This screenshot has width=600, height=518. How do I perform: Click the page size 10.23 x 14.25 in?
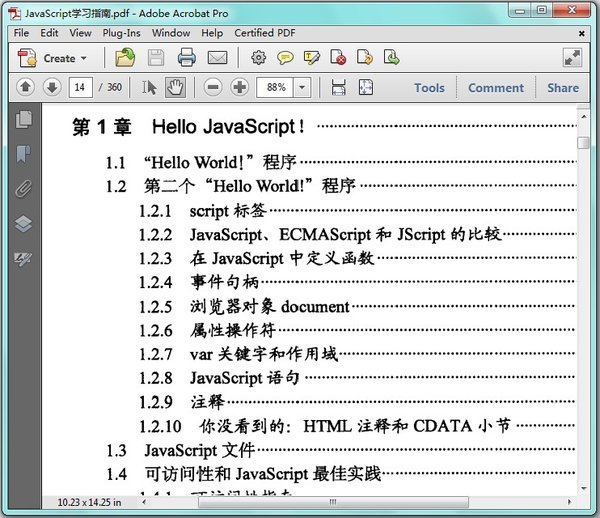(x=89, y=502)
